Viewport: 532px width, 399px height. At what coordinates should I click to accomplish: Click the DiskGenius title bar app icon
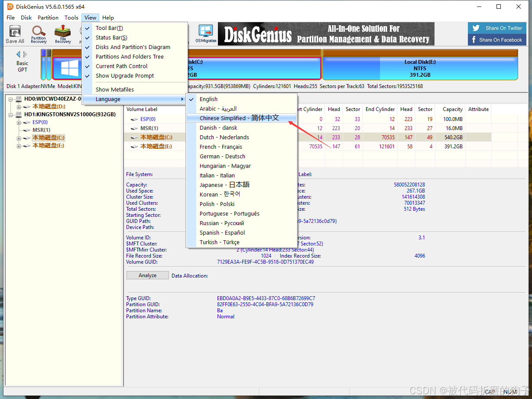point(10,7)
